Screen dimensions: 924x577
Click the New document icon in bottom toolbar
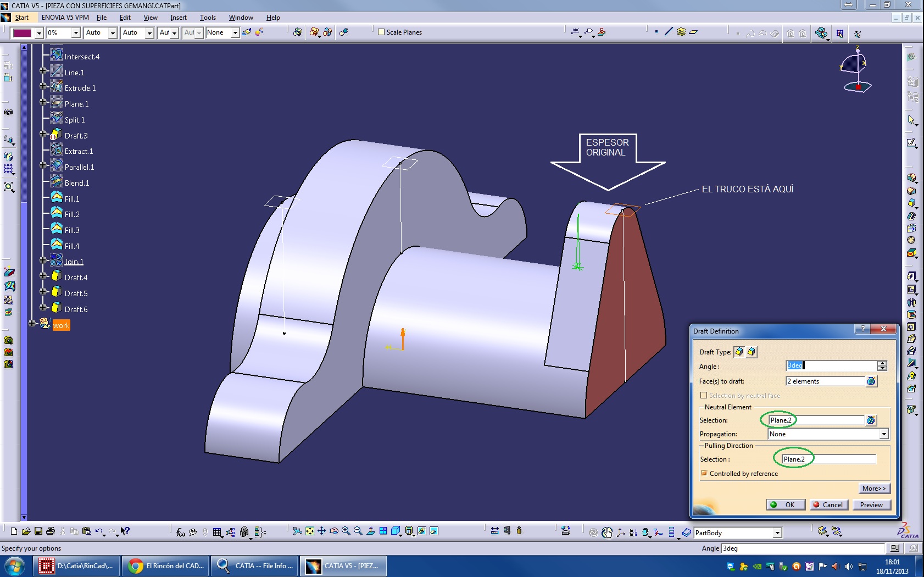point(14,531)
